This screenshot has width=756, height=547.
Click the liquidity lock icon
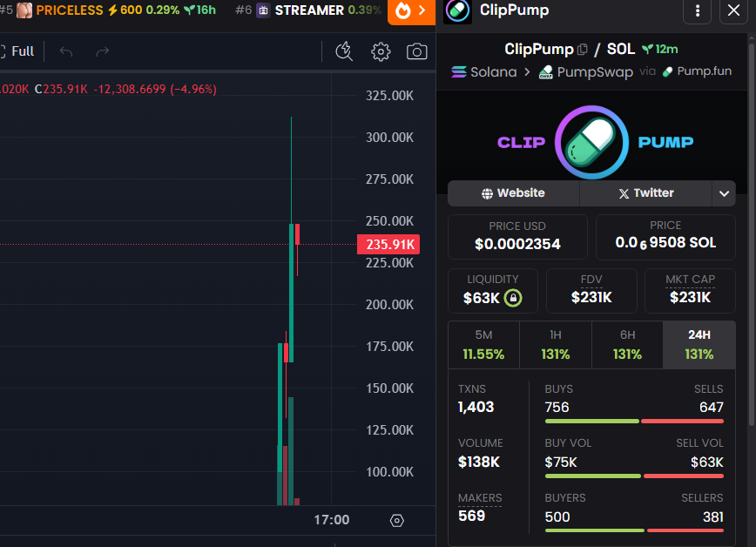[513, 298]
